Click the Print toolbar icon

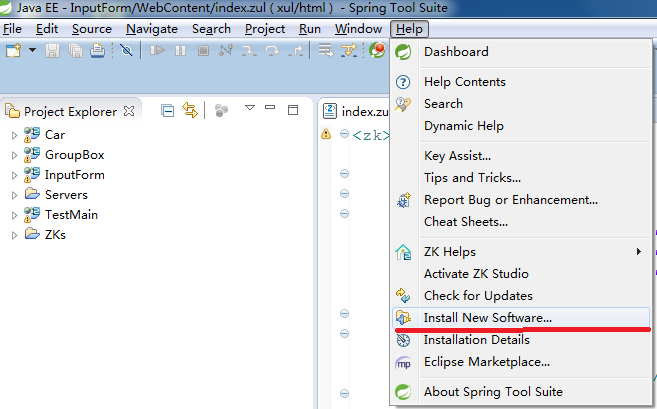click(x=98, y=51)
